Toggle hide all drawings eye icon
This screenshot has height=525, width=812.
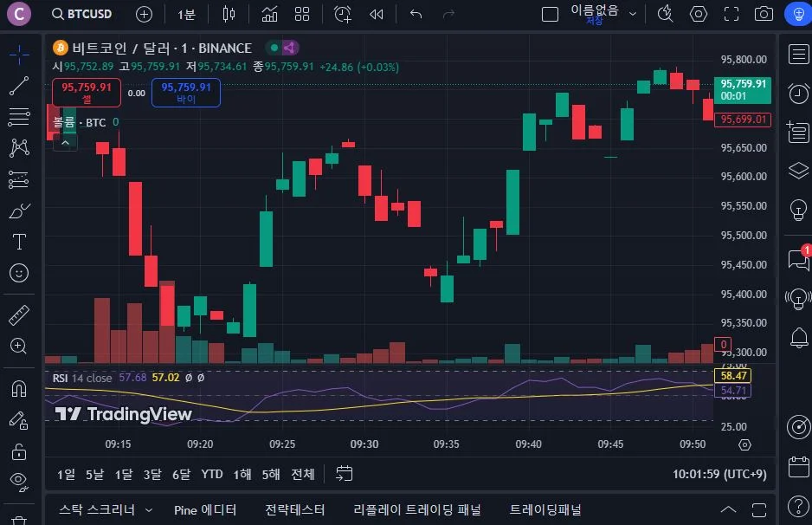coord(19,482)
